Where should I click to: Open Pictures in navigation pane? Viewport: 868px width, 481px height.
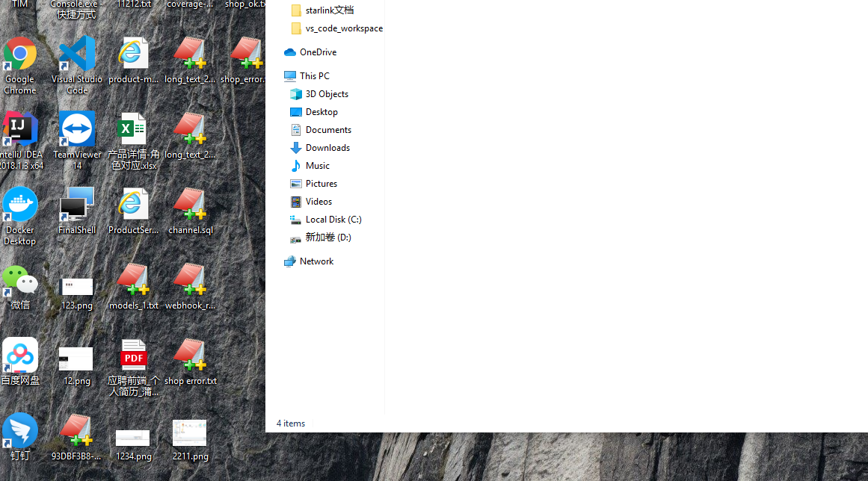[314, 184]
